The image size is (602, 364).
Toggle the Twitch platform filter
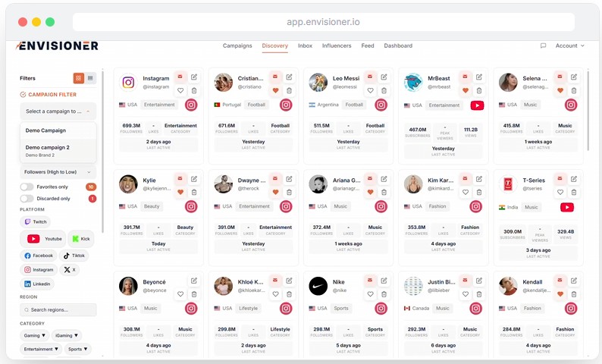(35, 222)
